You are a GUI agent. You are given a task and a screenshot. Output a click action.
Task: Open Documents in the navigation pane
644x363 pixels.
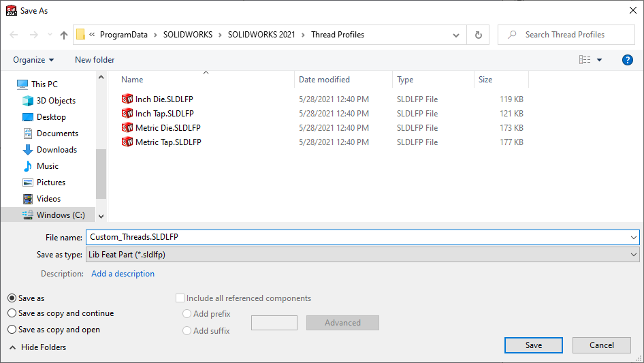(x=57, y=133)
